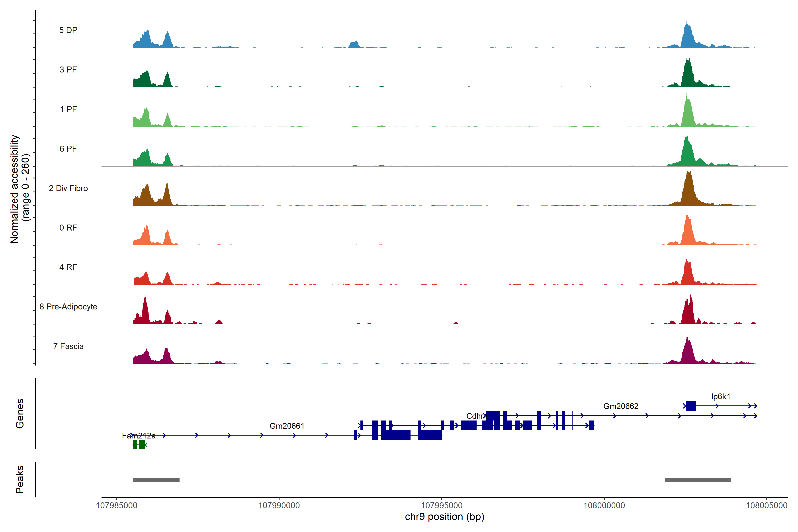Click the 107990000 axis tick label

(279, 506)
